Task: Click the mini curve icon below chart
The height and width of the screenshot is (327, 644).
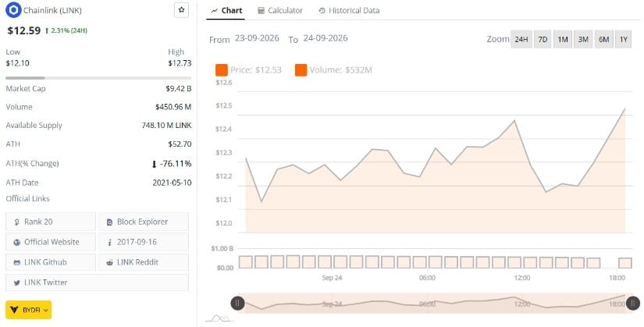Action: click(219, 318)
